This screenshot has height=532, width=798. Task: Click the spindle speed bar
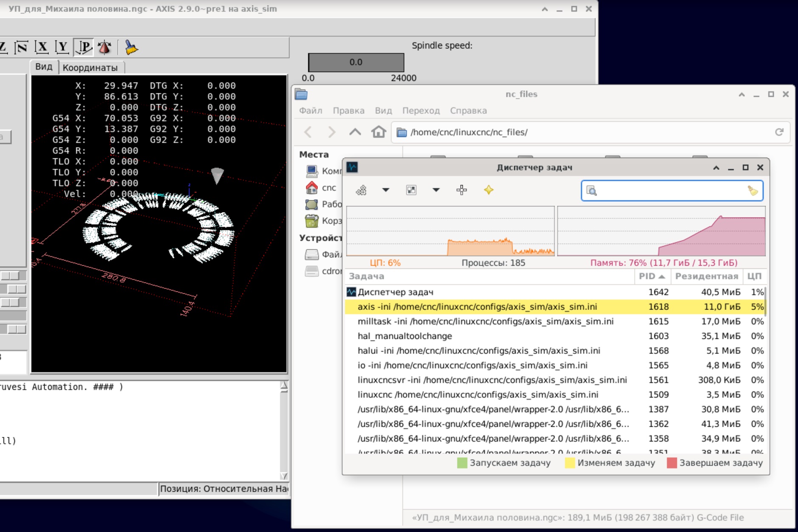coord(356,62)
